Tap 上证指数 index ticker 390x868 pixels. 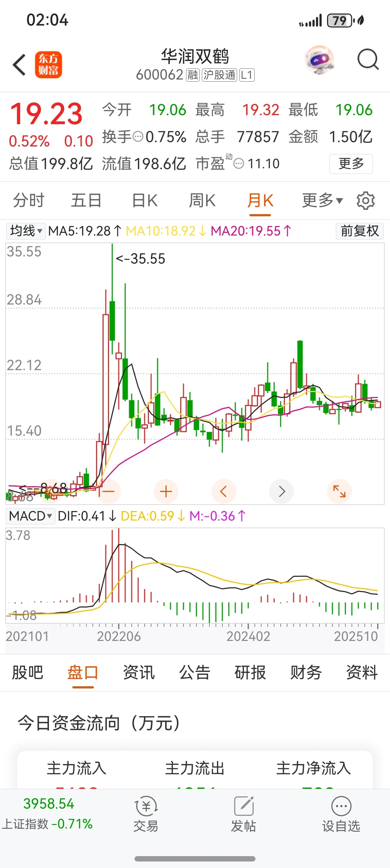(47, 814)
